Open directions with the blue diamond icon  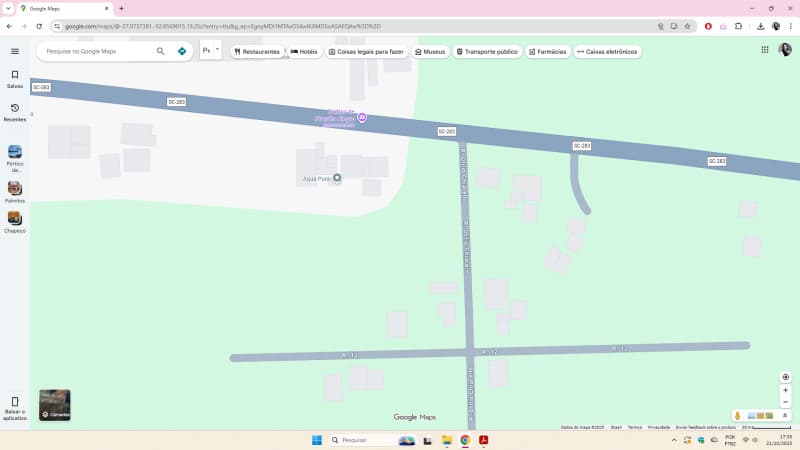[x=182, y=51]
